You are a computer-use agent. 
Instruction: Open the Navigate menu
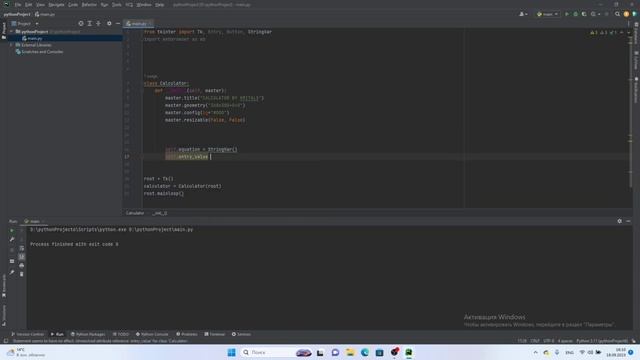pos(56,5)
